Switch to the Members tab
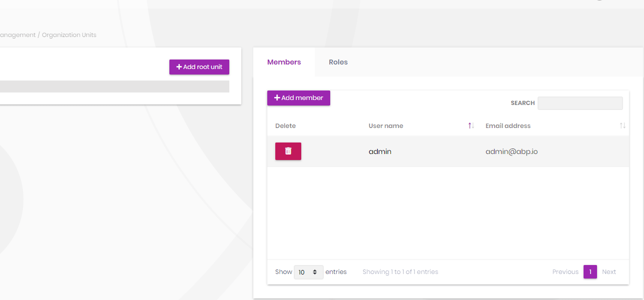 point(284,62)
